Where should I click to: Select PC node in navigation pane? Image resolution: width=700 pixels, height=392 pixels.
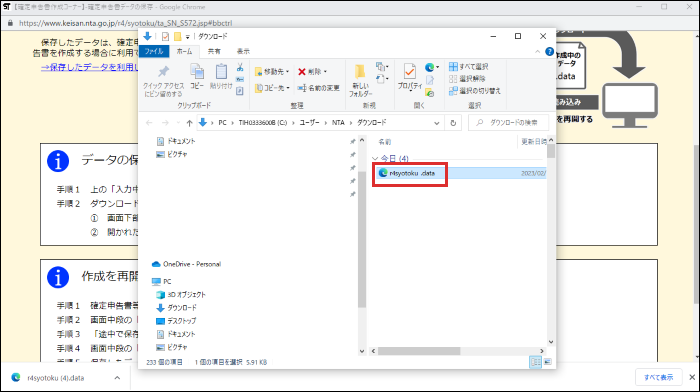(x=162, y=281)
